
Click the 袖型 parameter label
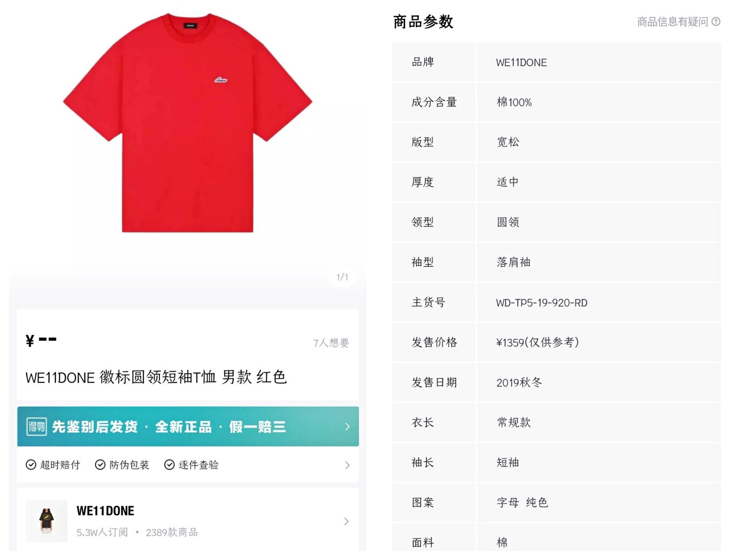423,262
